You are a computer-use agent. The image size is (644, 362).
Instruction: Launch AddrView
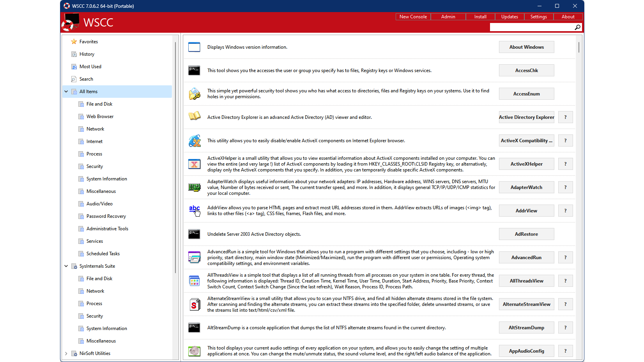coord(526,211)
